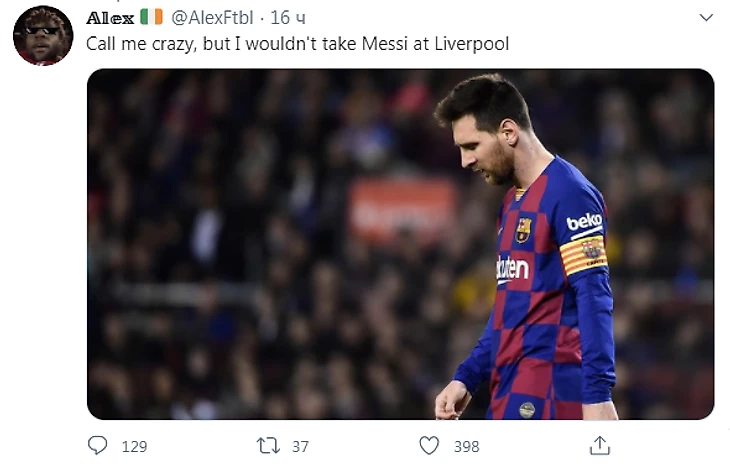View the 129 replies count
730x464 pixels.
coord(134,446)
